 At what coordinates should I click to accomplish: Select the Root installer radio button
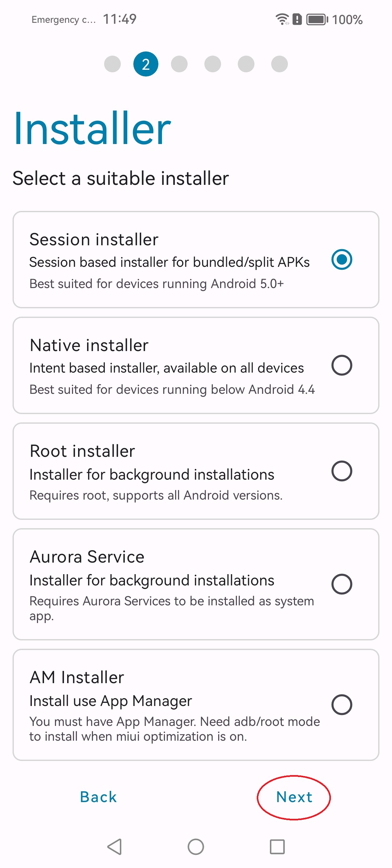pos(342,471)
